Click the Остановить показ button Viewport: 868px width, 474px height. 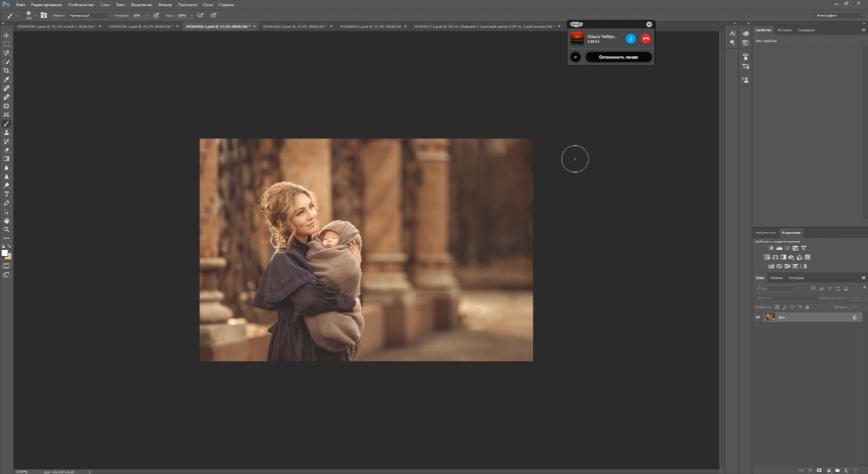pyautogui.click(x=619, y=57)
